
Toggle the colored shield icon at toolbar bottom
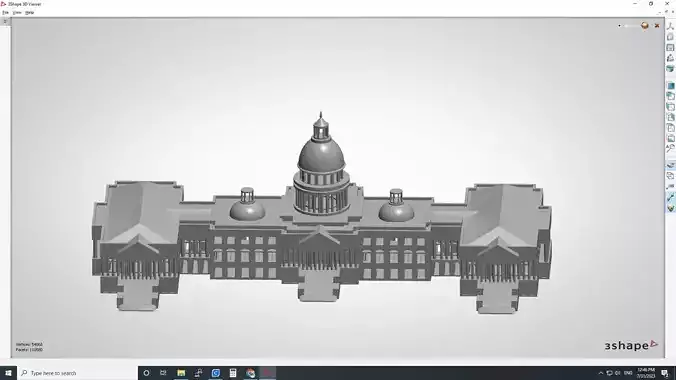tap(670, 208)
